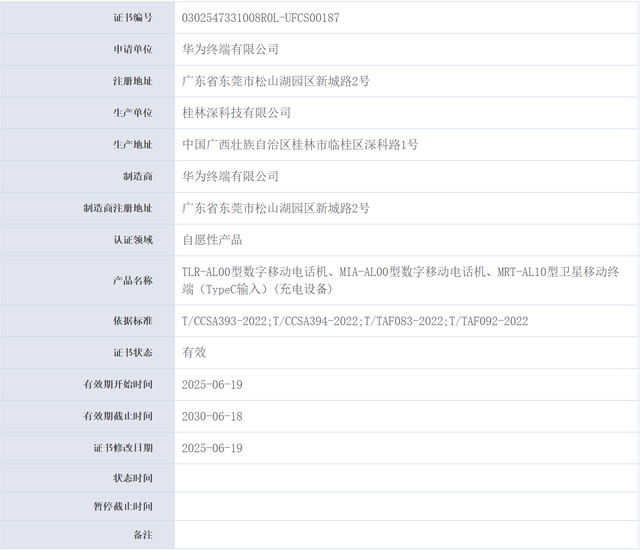Click the 暂停截止时间 label cell
This screenshot has width=640, height=550.
87,507
